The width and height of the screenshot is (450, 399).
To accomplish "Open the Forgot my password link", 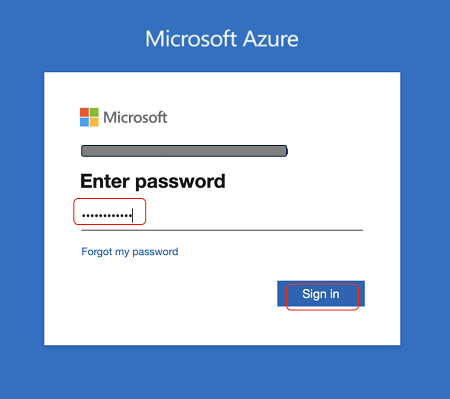I will [x=130, y=252].
